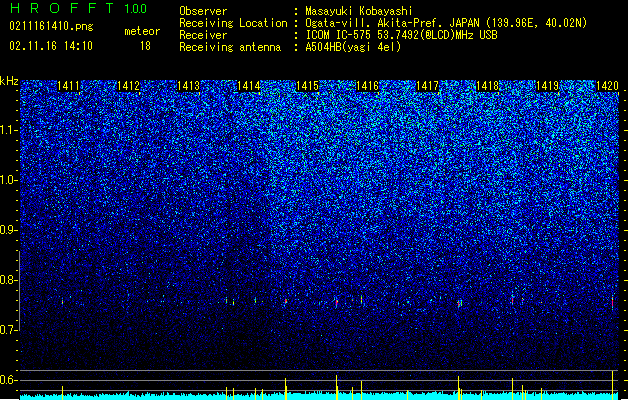This screenshot has width=629, height=400.
Task: Click the 0.8 kHz axis label
Action: click(9, 280)
